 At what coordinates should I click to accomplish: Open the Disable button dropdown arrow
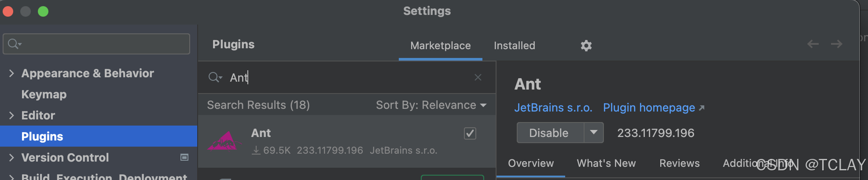pyautogui.click(x=593, y=133)
